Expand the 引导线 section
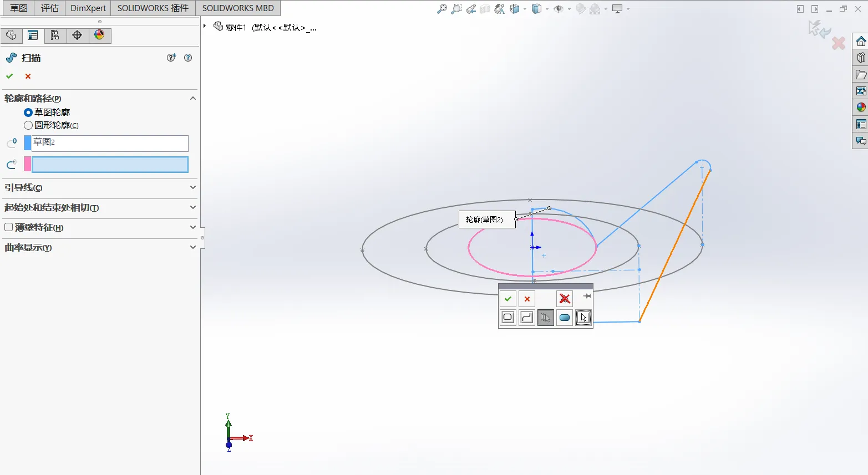This screenshot has height=475, width=868. [192, 187]
